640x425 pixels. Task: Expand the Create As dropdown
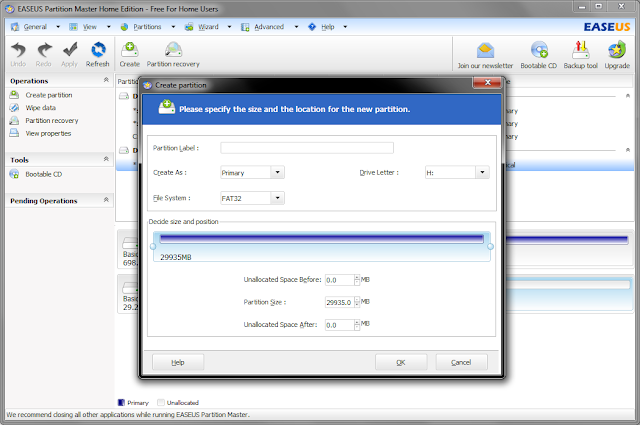[x=278, y=172]
